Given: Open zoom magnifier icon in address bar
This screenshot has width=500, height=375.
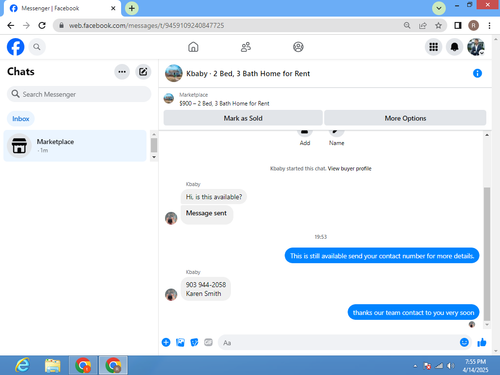Looking at the screenshot, I should [x=407, y=25].
